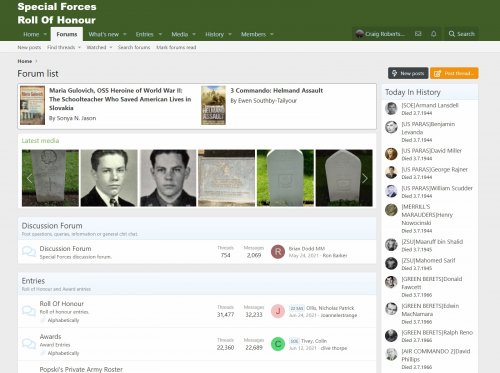Open Maria Gulovich, OSS Heroine book title

tap(120, 99)
